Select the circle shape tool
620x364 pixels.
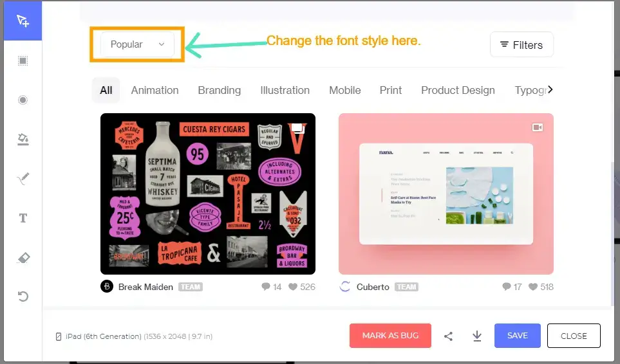(x=23, y=100)
